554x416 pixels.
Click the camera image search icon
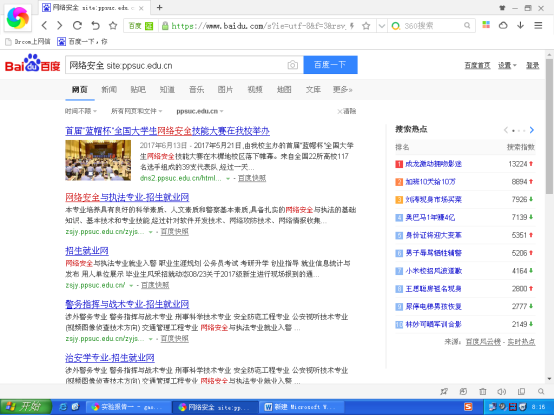293,65
